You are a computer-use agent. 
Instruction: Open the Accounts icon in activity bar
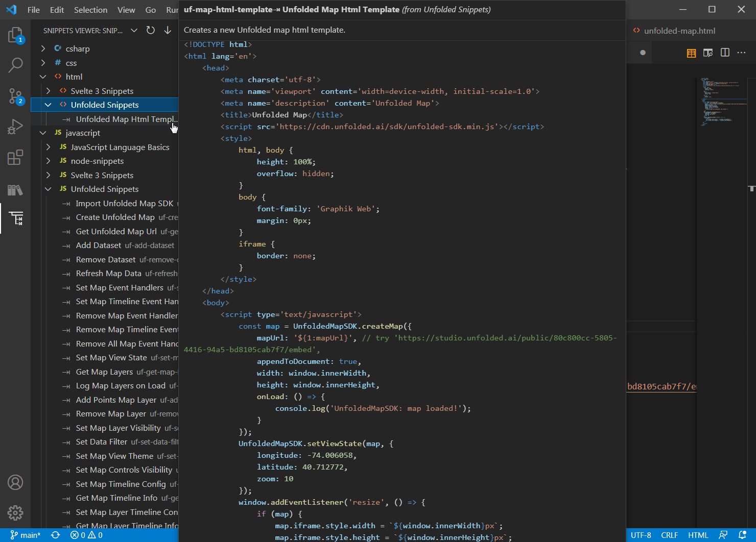point(15,482)
